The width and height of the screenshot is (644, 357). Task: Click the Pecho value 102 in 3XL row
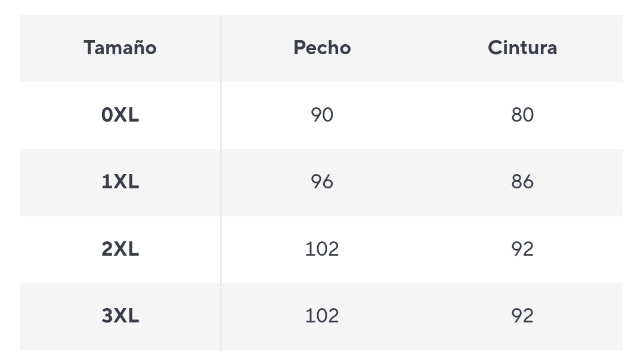pyautogui.click(x=322, y=316)
